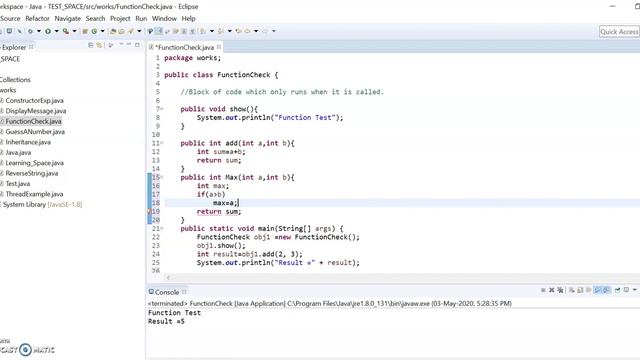Open Next Annotation dropdown arrow
The height and width of the screenshot is (360, 640).
click(x=212, y=31)
